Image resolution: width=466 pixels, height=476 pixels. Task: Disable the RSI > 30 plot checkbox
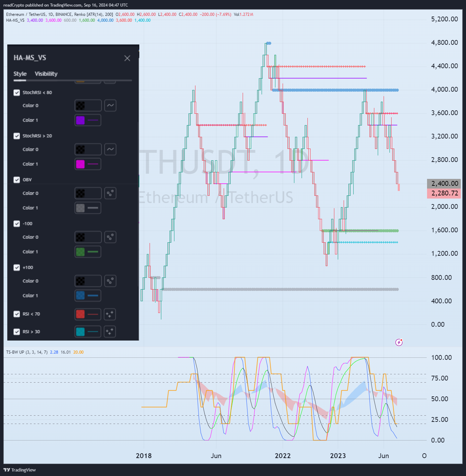[x=17, y=332]
